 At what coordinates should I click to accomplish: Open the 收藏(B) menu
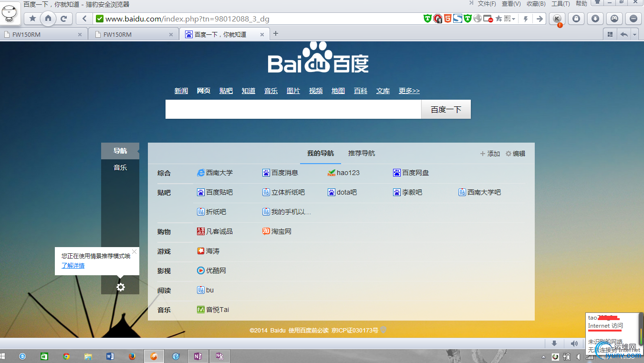536,4
